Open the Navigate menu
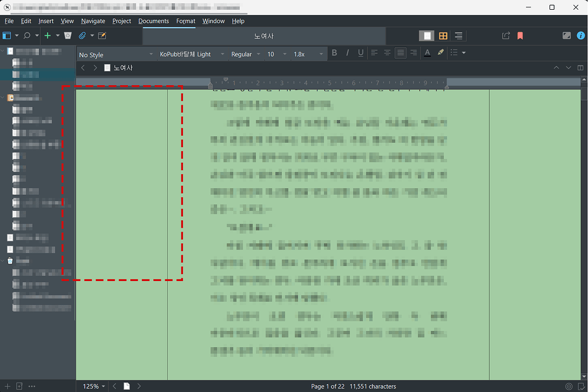Image resolution: width=588 pixels, height=392 pixels. click(x=93, y=21)
